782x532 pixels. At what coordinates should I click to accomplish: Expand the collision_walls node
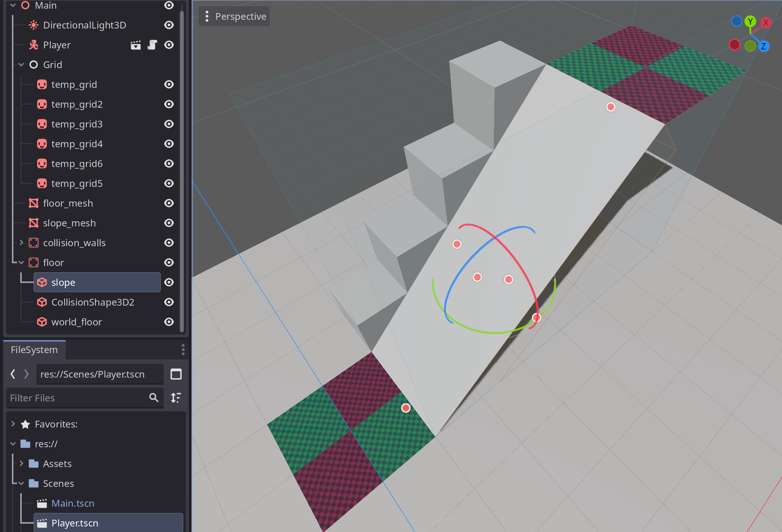[21, 243]
